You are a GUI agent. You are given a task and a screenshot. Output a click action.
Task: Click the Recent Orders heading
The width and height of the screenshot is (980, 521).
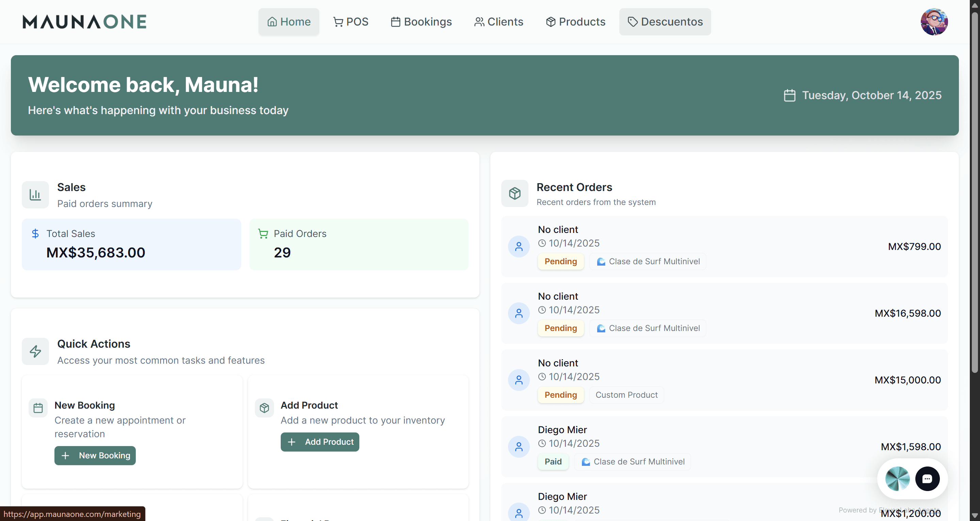tap(574, 187)
